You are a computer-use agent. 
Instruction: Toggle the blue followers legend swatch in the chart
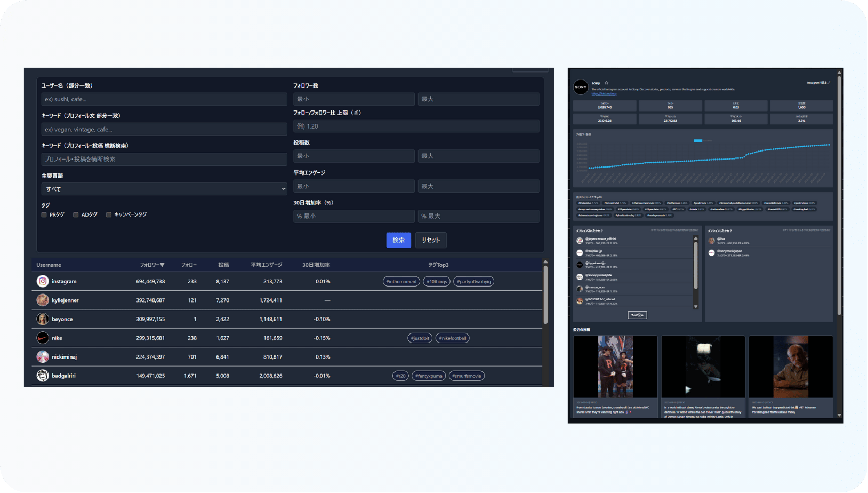tap(697, 141)
